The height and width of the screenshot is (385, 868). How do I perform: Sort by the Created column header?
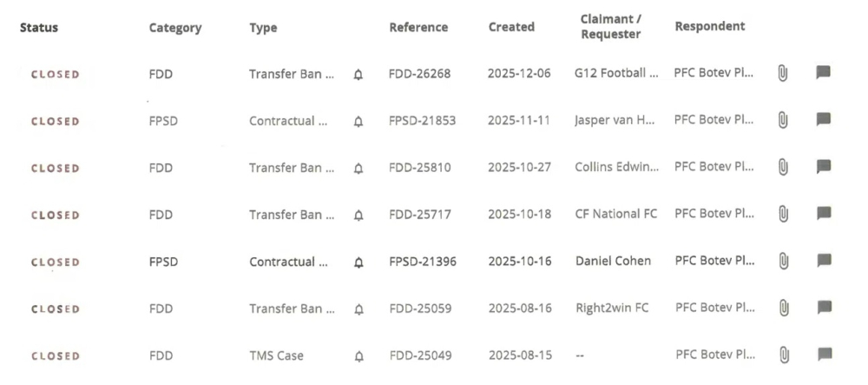511,27
